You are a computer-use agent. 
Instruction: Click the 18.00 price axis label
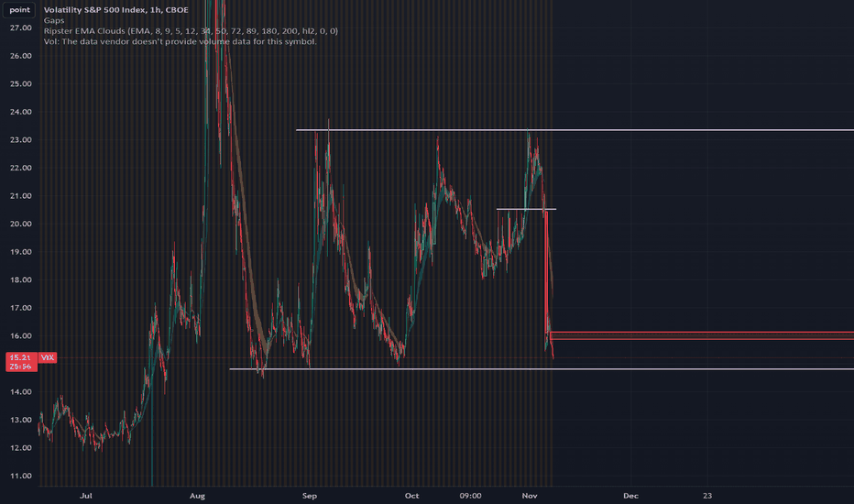[21, 280]
